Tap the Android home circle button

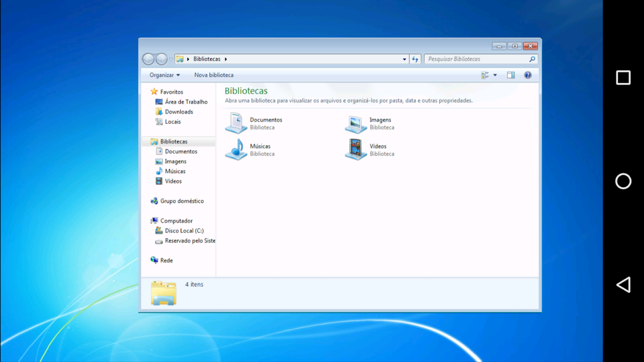[x=623, y=181]
